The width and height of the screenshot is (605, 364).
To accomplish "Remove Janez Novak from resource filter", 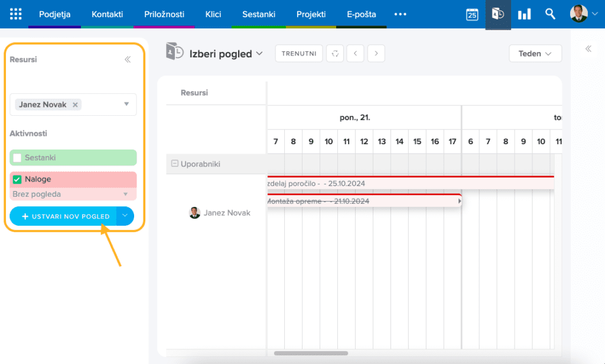I will click(x=75, y=105).
